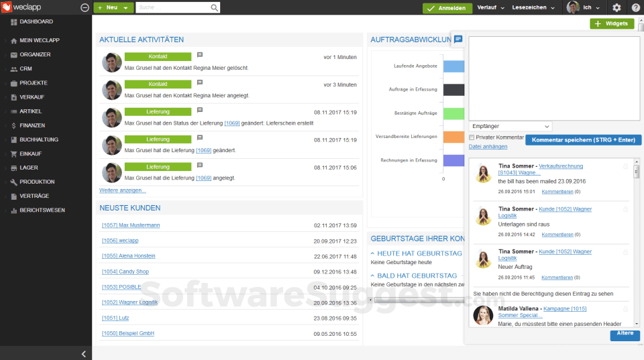Click the help question mark icon

(x=635, y=7)
